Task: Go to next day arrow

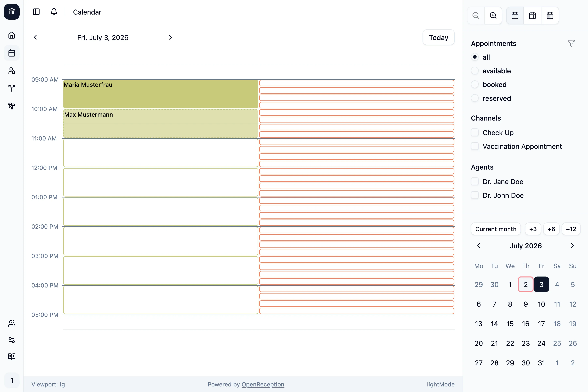Action: [x=170, y=37]
